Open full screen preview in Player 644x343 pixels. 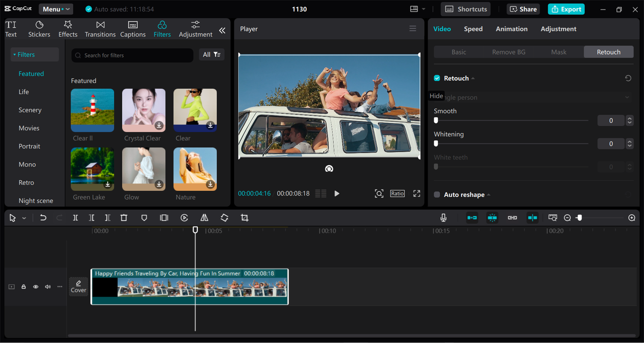[417, 193]
